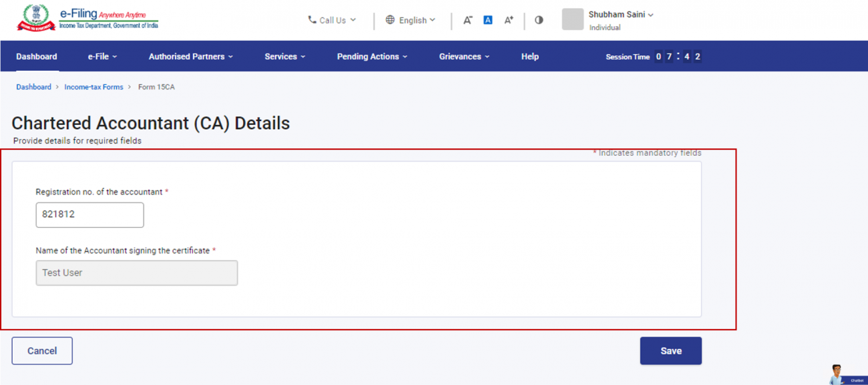Open the Grievances menu
Image resolution: width=868 pixels, height=385 pixels.
(x=464, y=56)
